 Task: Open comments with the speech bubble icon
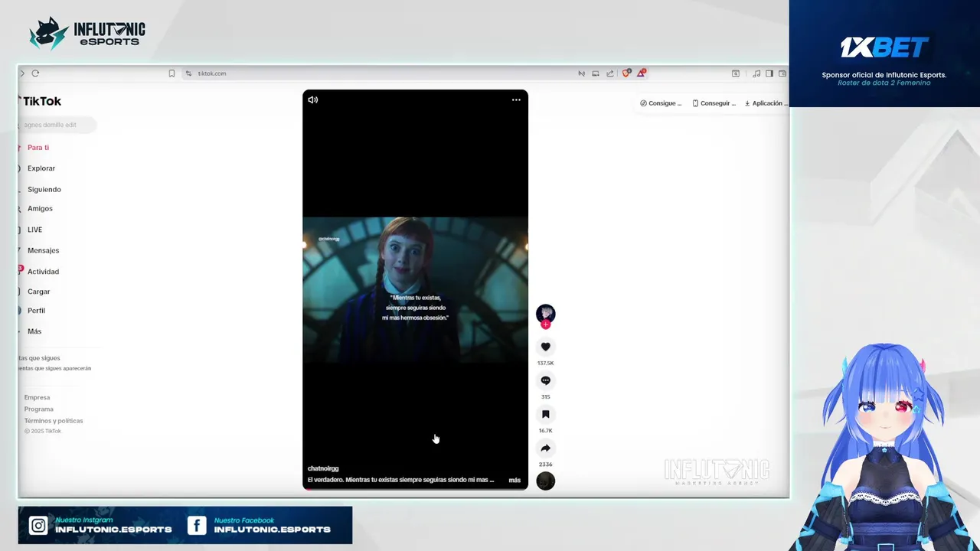(x=545, y=380)
